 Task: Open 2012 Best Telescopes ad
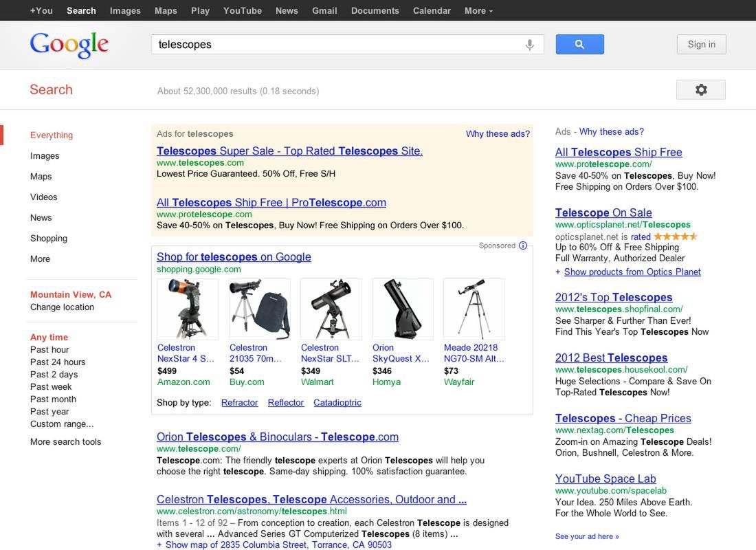(x=611, y=357)
